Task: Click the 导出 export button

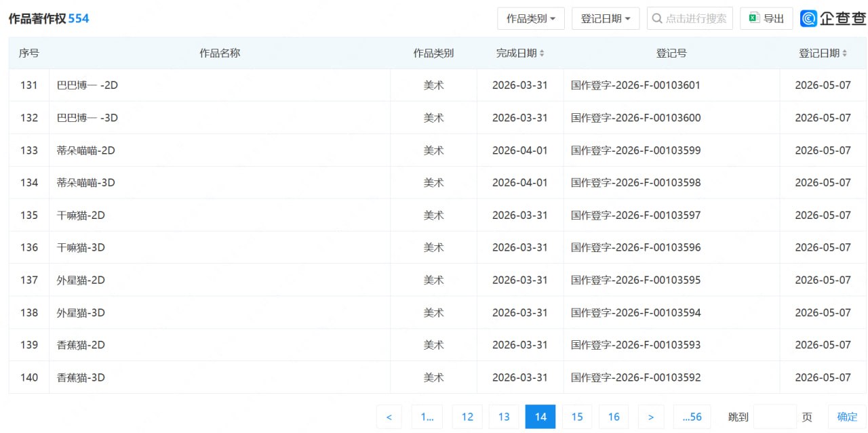Action: point(766,18)
